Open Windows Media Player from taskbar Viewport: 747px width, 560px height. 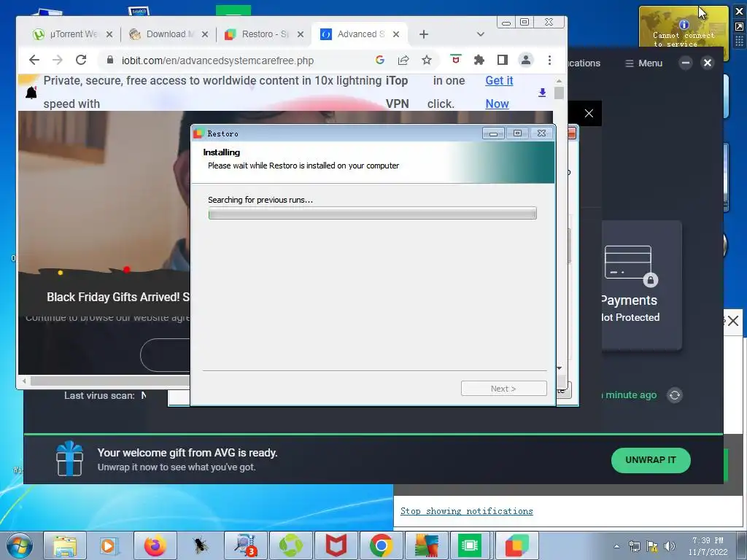pos(109,545)
